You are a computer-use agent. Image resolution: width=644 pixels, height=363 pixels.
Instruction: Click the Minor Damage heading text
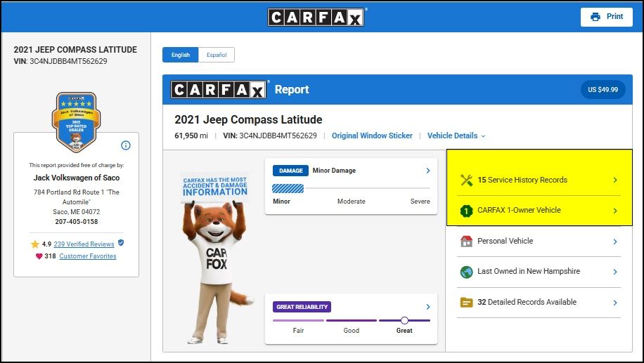coord(334,171)
